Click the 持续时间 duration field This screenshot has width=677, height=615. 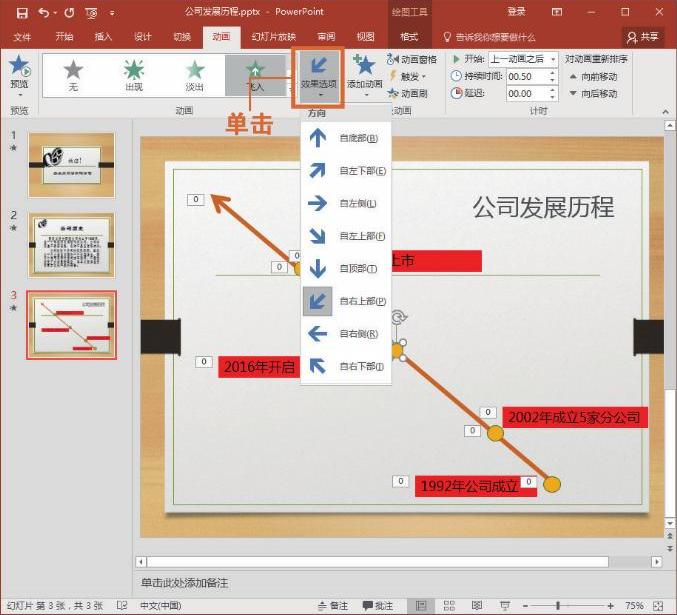pyautogui.click(x=527, y=76)
